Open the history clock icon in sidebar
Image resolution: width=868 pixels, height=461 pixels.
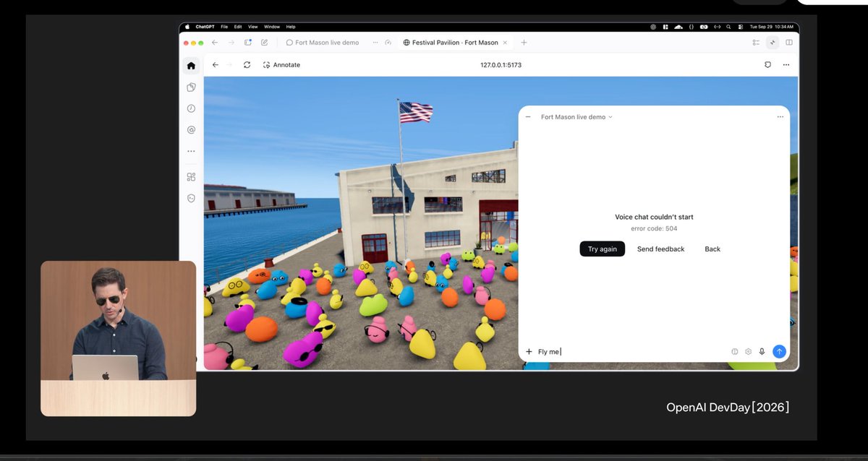click(191, 108)
